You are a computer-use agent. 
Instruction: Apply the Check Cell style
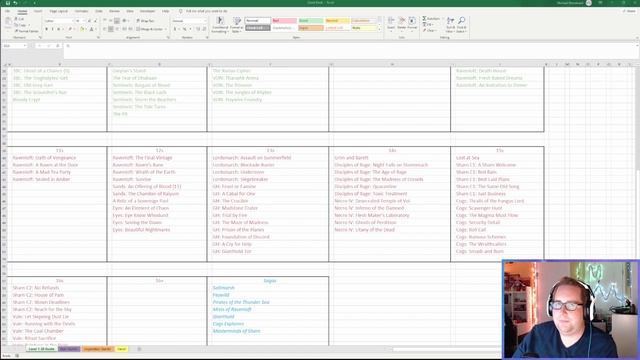tap(258, 28)
